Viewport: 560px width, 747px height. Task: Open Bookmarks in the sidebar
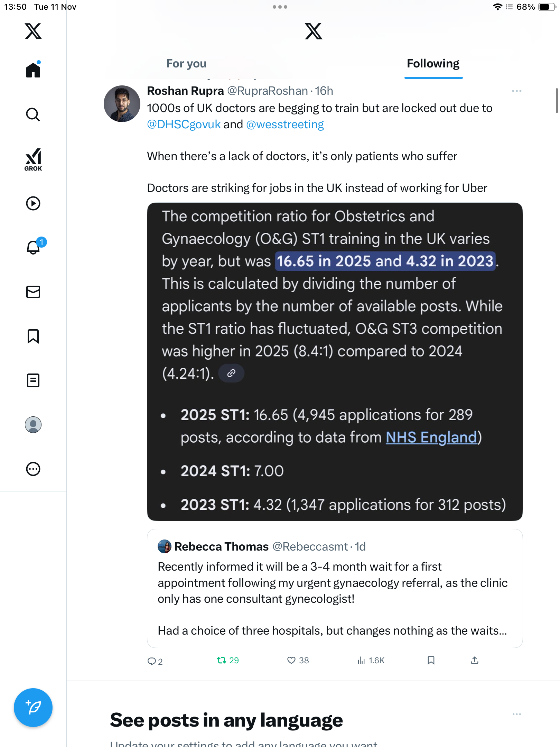coord(33,336)
